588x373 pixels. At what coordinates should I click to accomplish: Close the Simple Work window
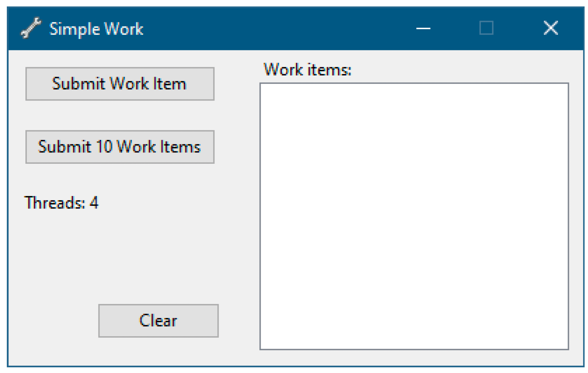(x=550, y=28)
